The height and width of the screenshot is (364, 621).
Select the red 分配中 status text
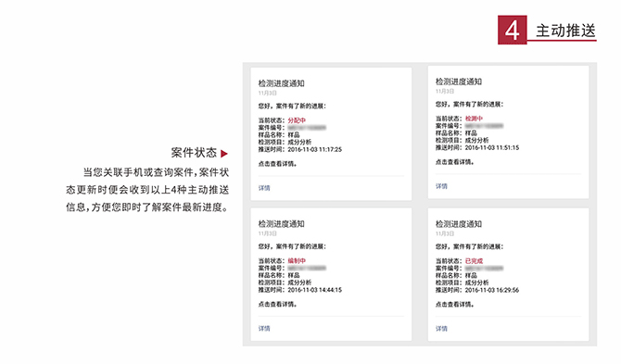(297, 120)
